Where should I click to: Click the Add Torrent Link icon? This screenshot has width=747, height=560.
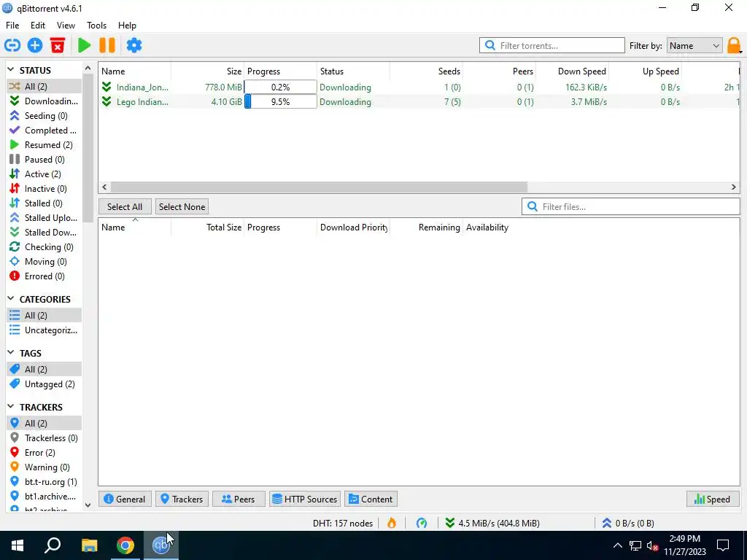12,45
